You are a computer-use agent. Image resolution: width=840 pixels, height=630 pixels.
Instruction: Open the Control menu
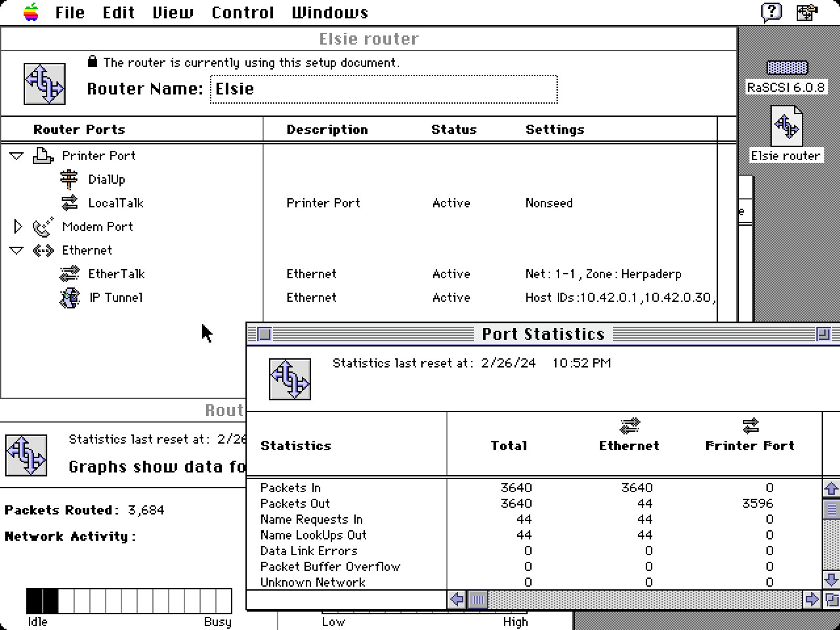coord(242,12)
